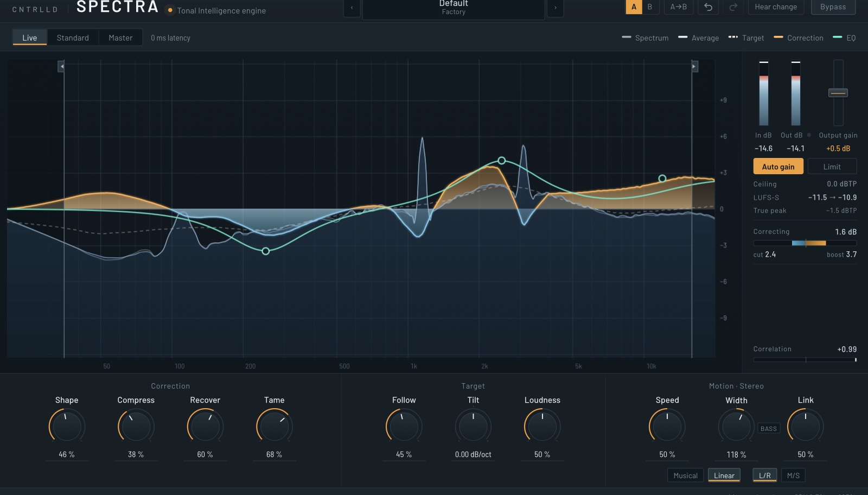Click the Compress value 38 %

136,454
